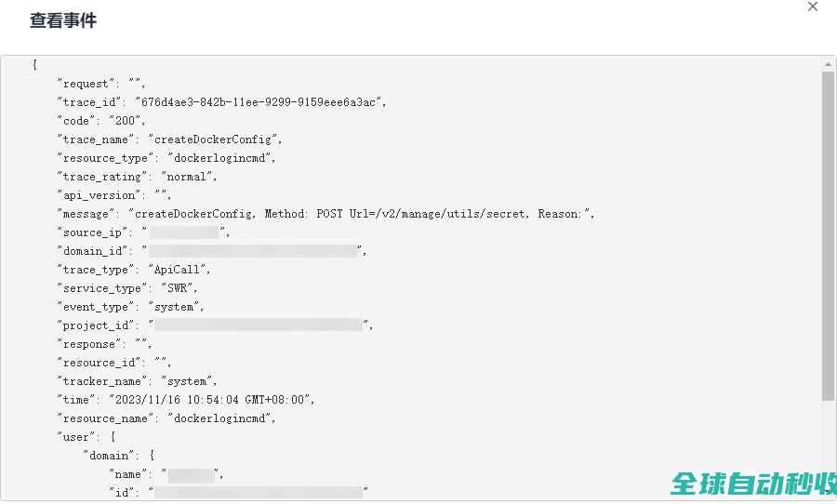Click the createDockerConfig trace_name value
Screen dimensions: 837x504
tap(214, 139)
